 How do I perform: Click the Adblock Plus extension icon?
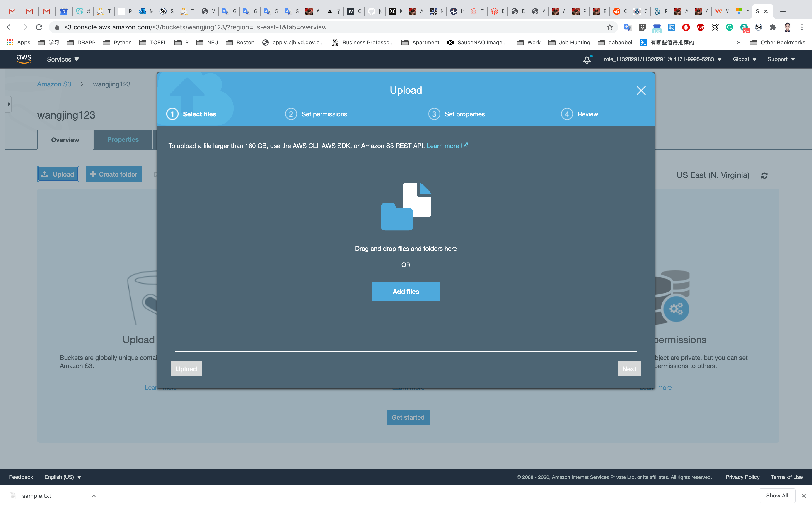tap(700, 27)
